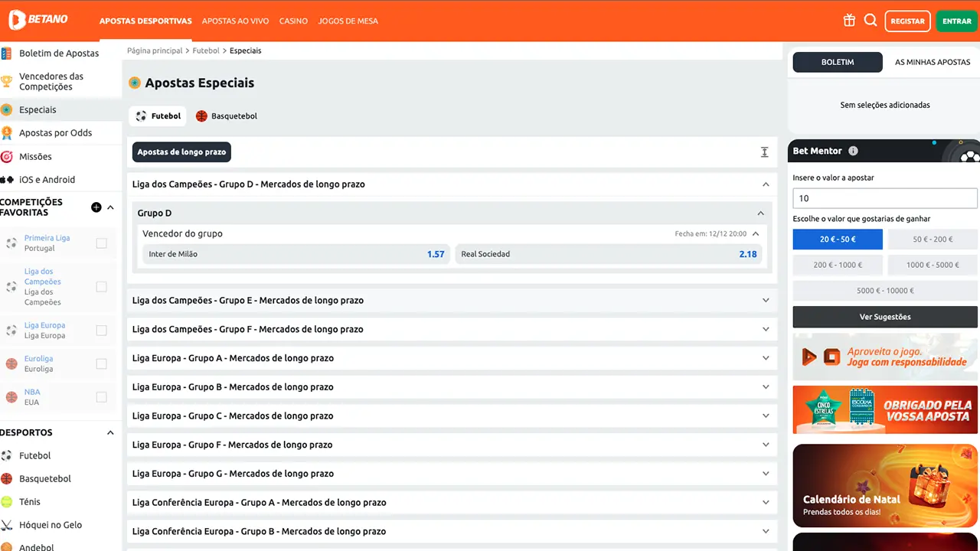This screenshot has width=980, height=551.
Task: Bet on Inter de Milão at 1.57
Action: point(296,254)
